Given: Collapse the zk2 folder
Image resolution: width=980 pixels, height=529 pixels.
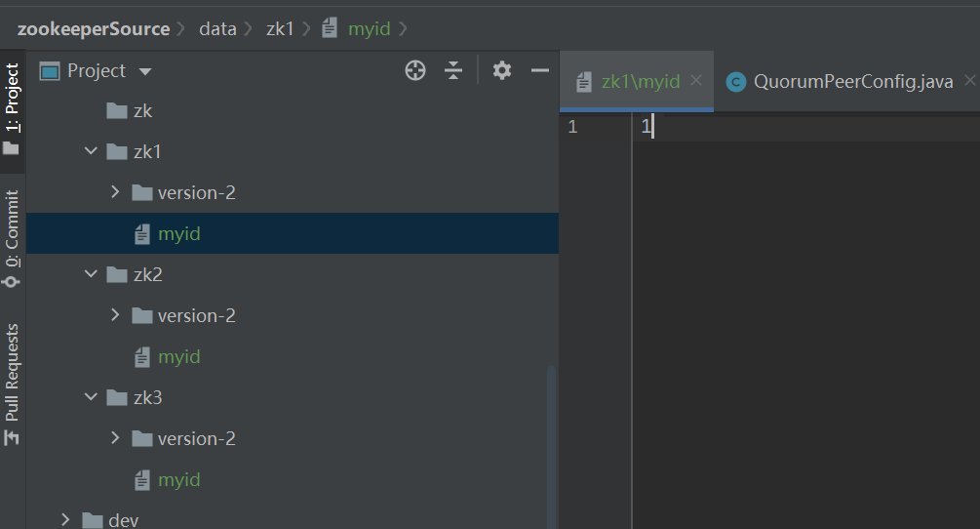Looking at the screenshot, I should pos(91,273).
